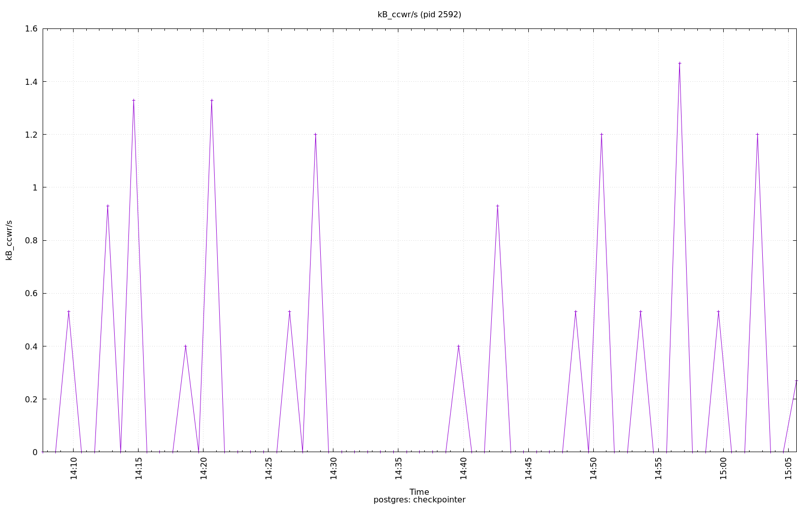Click the 1.2 peak marker near 14:29
The height and width of the screenshot is (508, 812).
click(315, 135)
